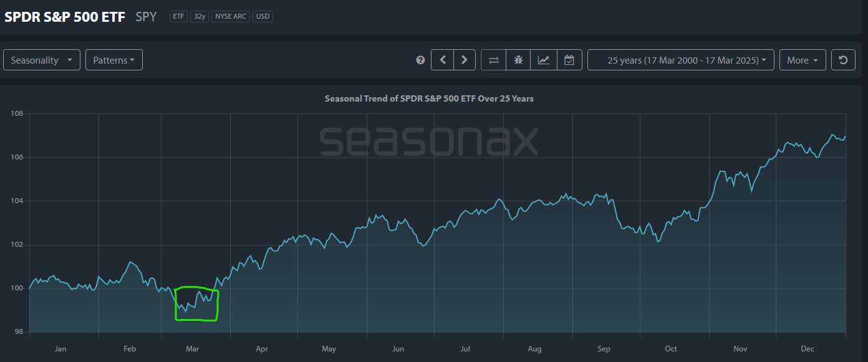
Task: Open the Patterns dropdown
Action: pyautogui.click(x=114, y=60)
